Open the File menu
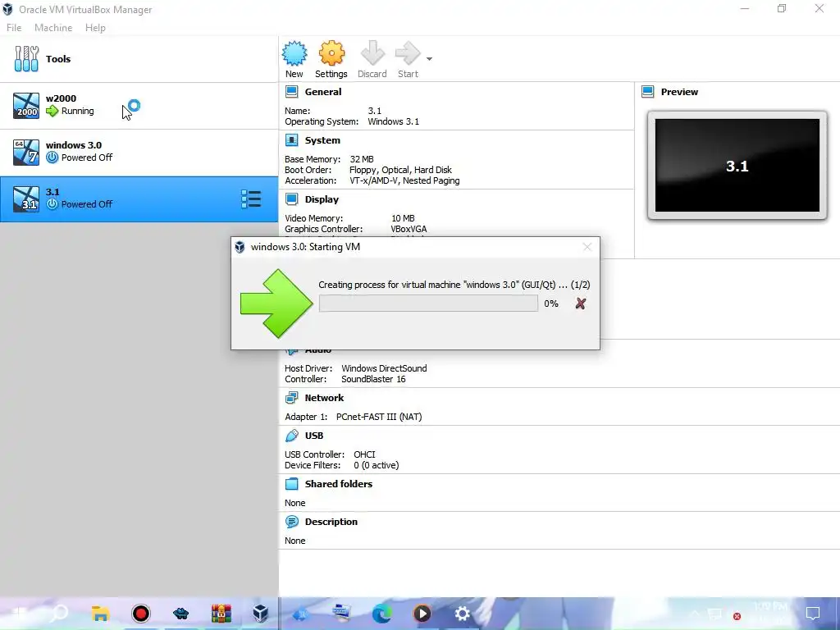This screenshot has width=840, height=630. (14, 28)
